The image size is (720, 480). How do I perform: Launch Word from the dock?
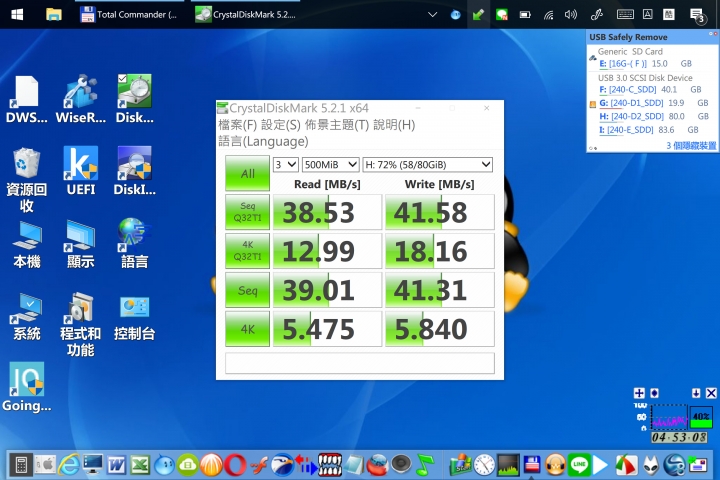click(117, 465)
